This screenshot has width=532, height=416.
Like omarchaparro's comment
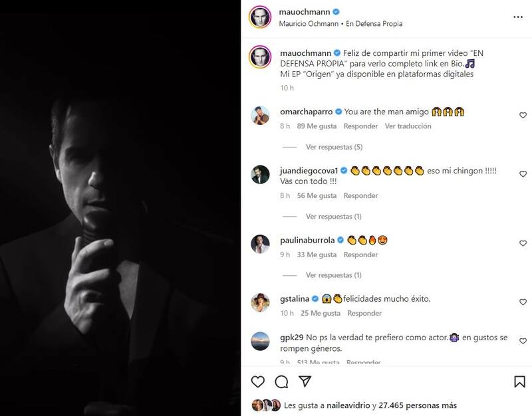pyautogui.click(x=523, y=116)
